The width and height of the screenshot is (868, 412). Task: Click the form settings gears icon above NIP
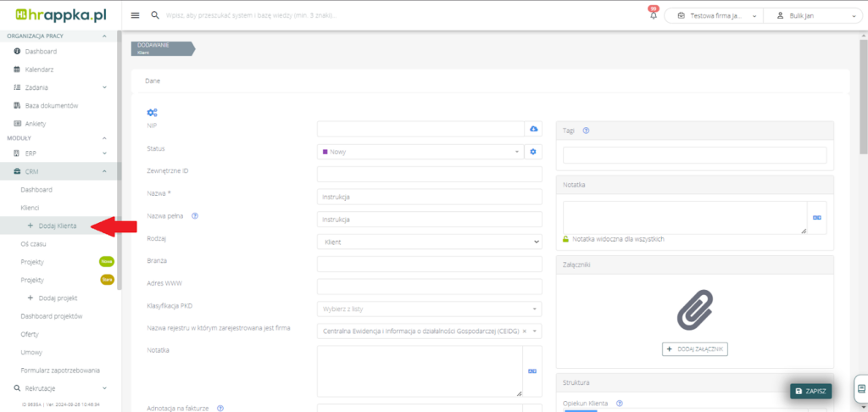(153, 113)
